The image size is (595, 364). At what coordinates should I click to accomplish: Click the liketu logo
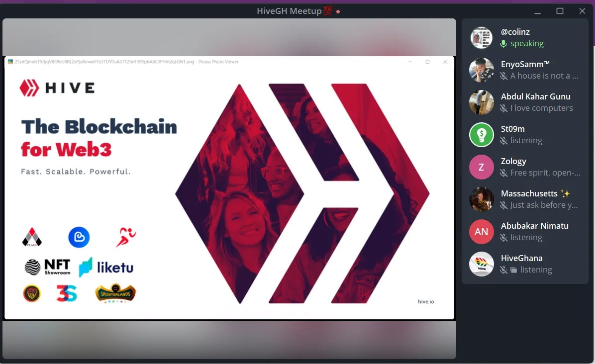(106, 268)
